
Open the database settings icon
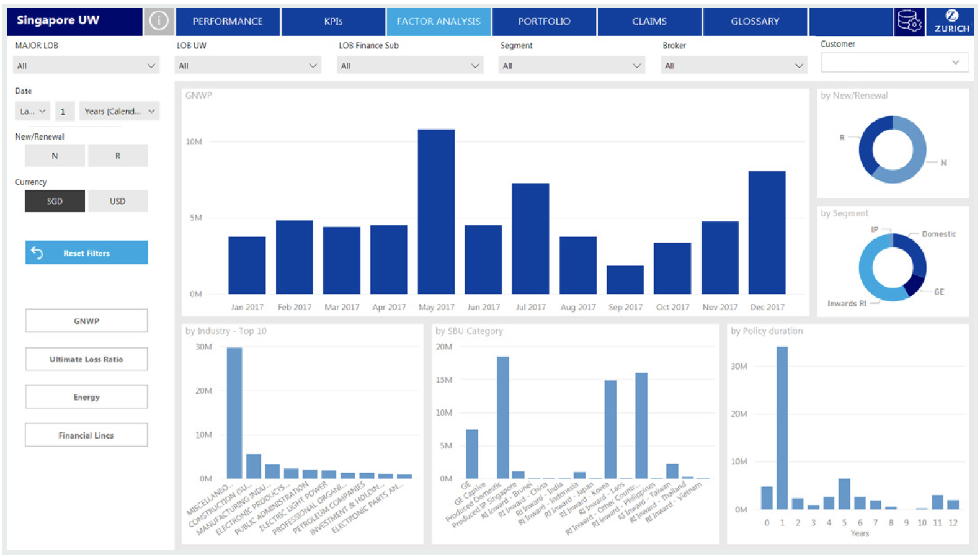909,21
